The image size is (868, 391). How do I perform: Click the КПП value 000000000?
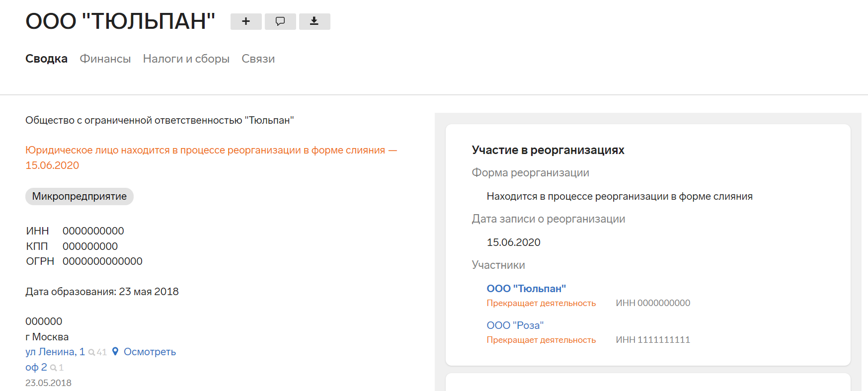[90, 246]
